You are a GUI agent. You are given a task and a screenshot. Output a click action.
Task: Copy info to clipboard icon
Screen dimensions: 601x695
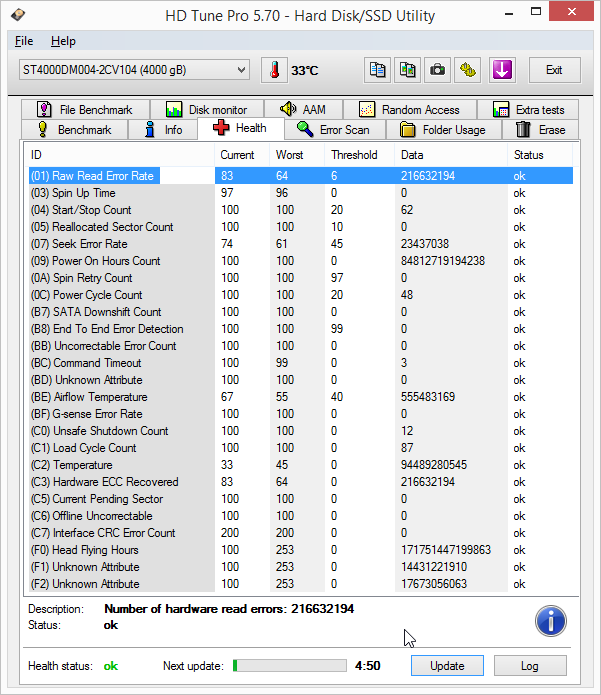[377, 70]
